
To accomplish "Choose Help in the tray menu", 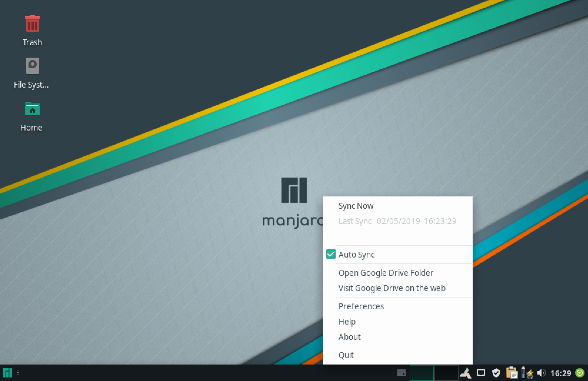I will [x=398, y=322].
